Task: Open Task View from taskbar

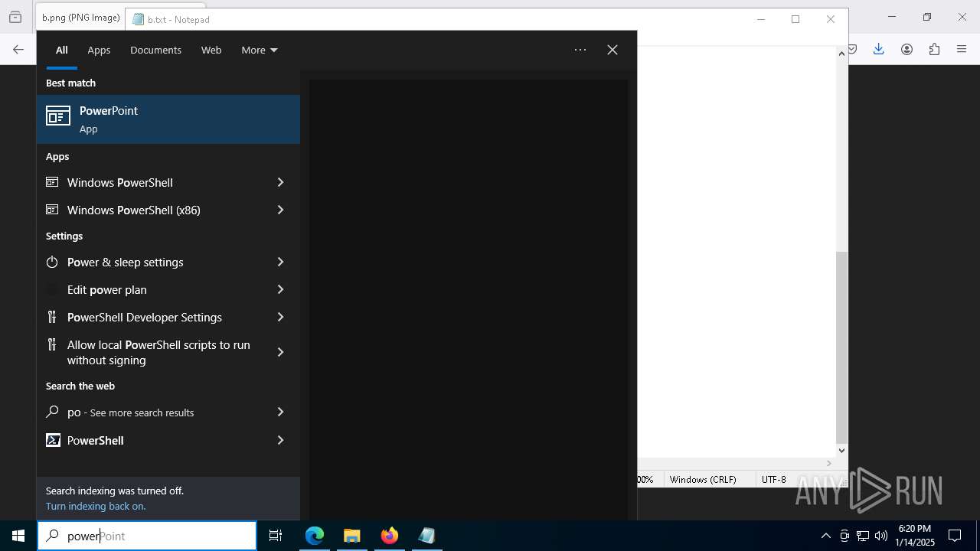Action: pyautogui.click(x=276, y=536)
